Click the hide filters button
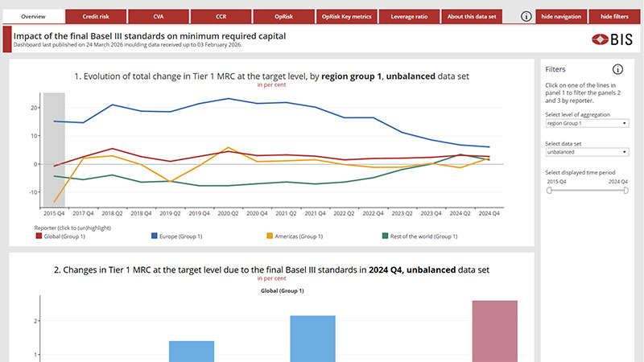The height and width of the screenshot is (362, 644). (x=614, y=16)
